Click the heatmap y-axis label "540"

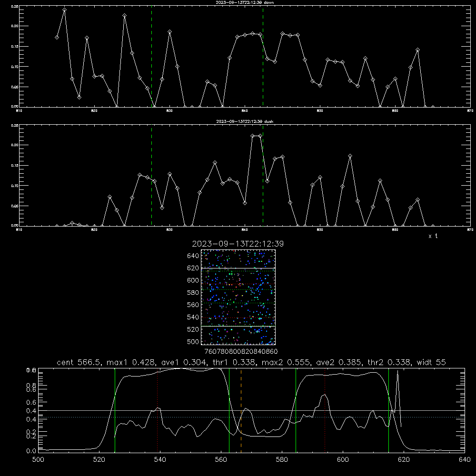193,317
